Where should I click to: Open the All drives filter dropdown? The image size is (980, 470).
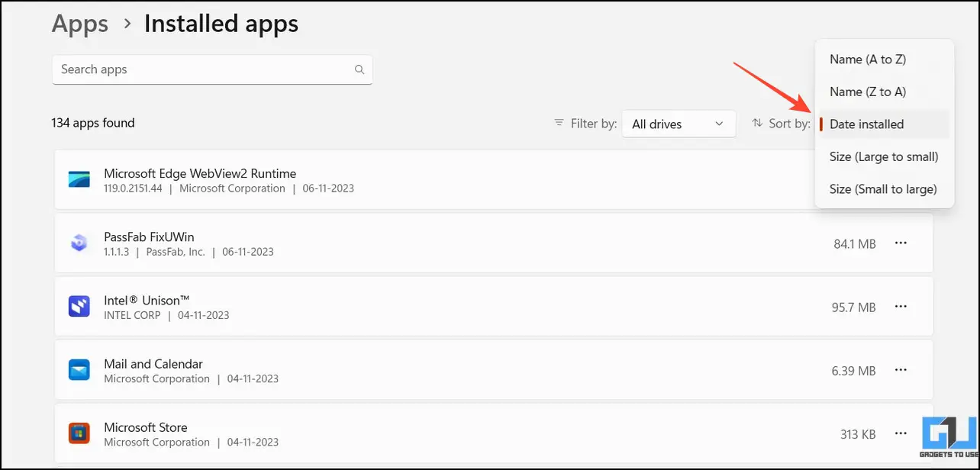click(679, 124)
